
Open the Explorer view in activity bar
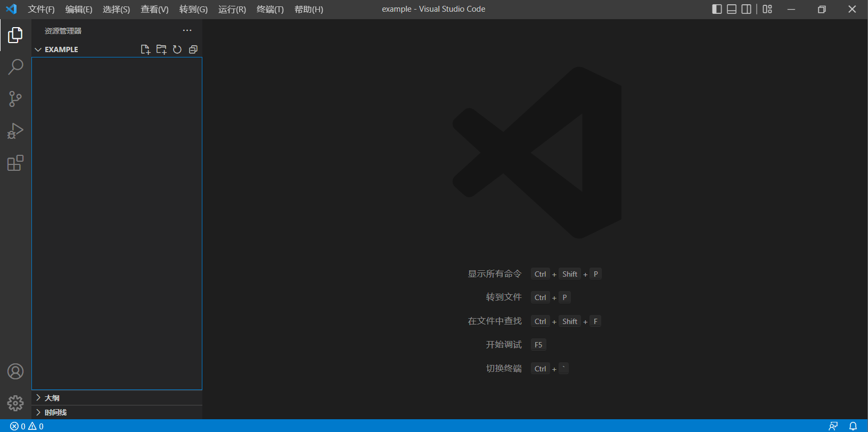click(x=15, y=35)
